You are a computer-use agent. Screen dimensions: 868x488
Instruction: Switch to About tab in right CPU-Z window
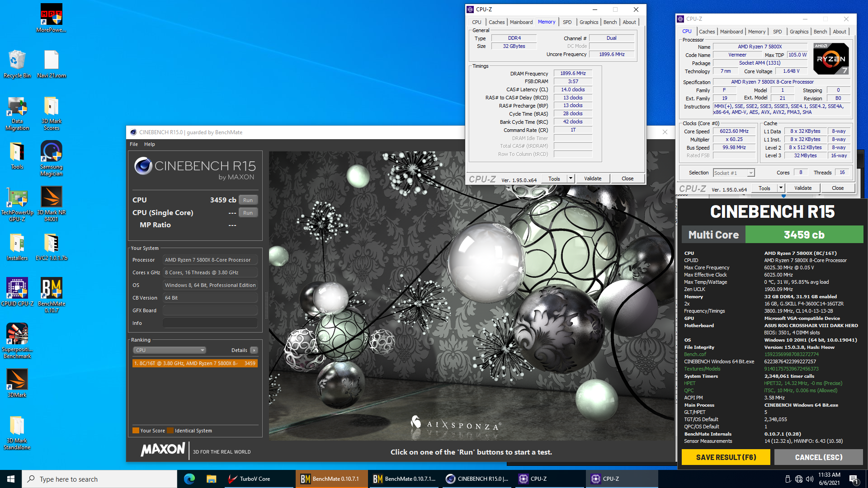(840, 32)
